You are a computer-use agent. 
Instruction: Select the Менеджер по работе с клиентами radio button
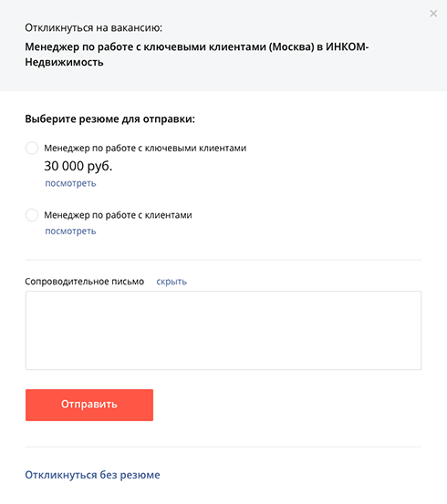pyautogui.click(x=32, y=215)
